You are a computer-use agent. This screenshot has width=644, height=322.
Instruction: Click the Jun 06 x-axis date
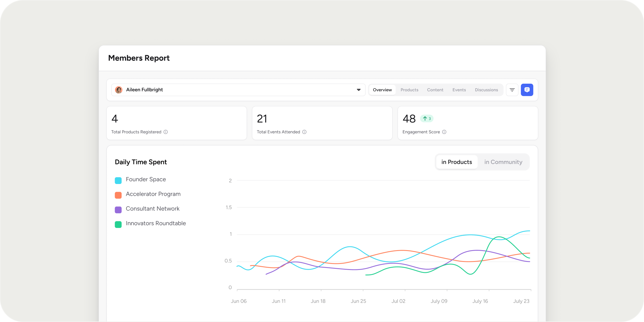point(239,301)
